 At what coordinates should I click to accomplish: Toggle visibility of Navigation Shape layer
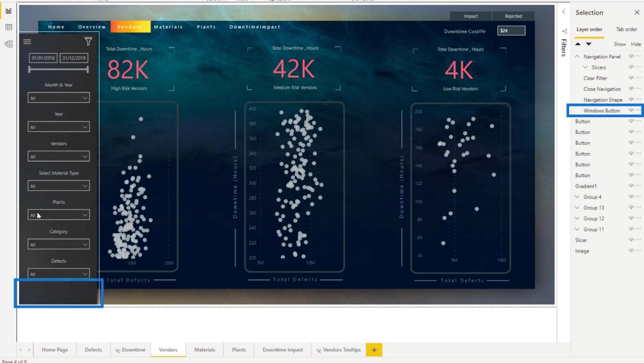point(631,100)
